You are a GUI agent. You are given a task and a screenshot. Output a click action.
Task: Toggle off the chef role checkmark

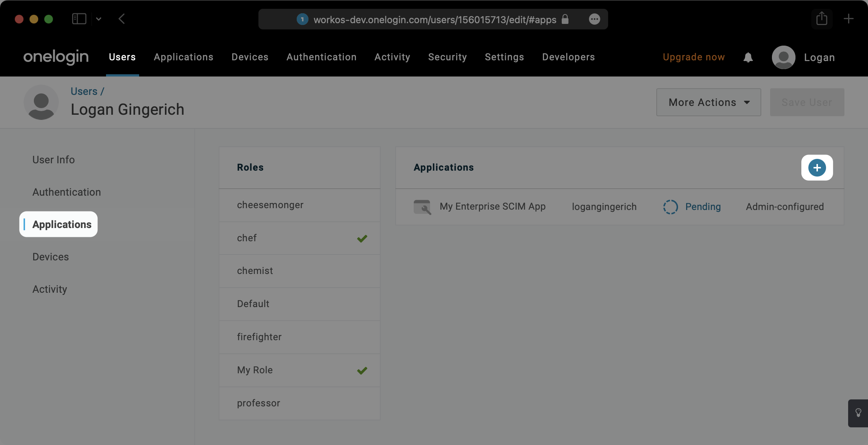click(x=362, y=238)
